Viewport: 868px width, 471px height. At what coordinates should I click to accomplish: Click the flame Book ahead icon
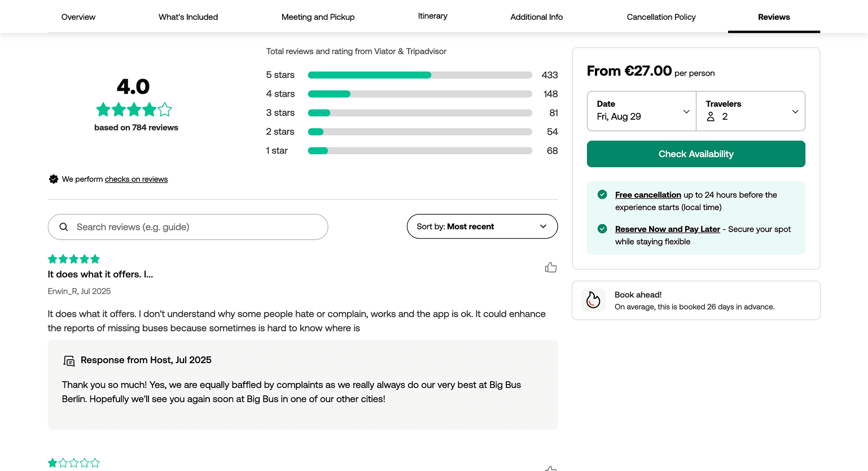coord(593,300)
